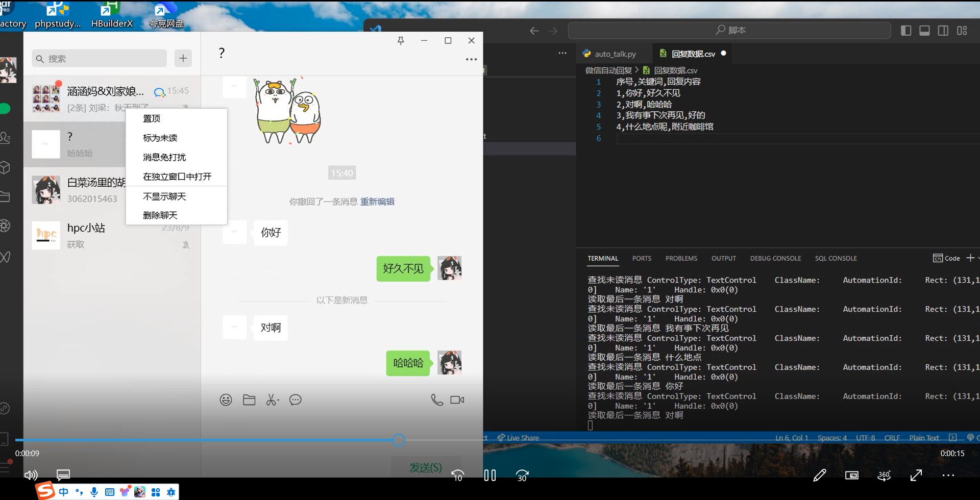Open chat history bubble icon
The width and height of the screenshot is (980, 500).
click(295, 400)
